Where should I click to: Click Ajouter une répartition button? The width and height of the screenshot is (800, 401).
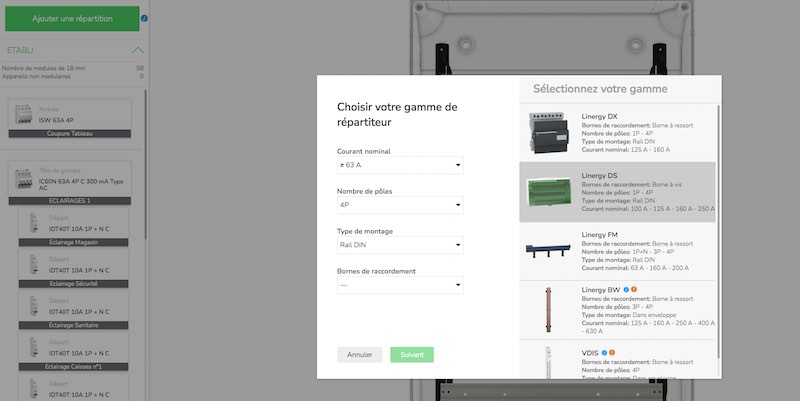pyautogui.click(x=72, y=18)
